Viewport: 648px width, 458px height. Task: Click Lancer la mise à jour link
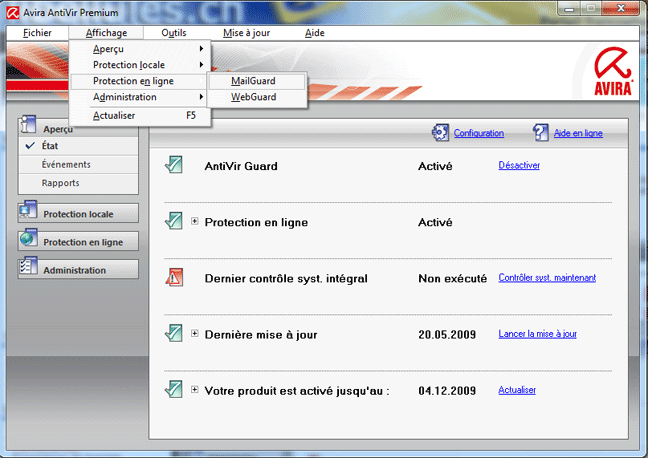click(x=537, y=334)
